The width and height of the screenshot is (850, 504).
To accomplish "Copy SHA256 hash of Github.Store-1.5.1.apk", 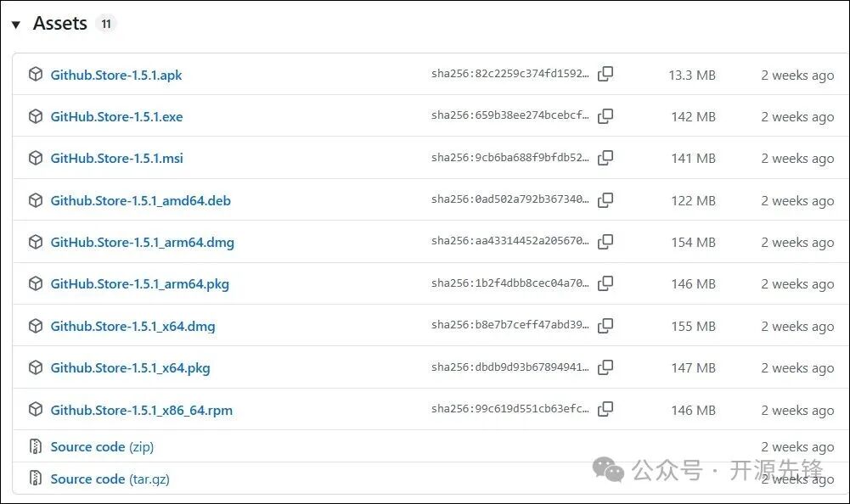I will click(x=605, y=75).
